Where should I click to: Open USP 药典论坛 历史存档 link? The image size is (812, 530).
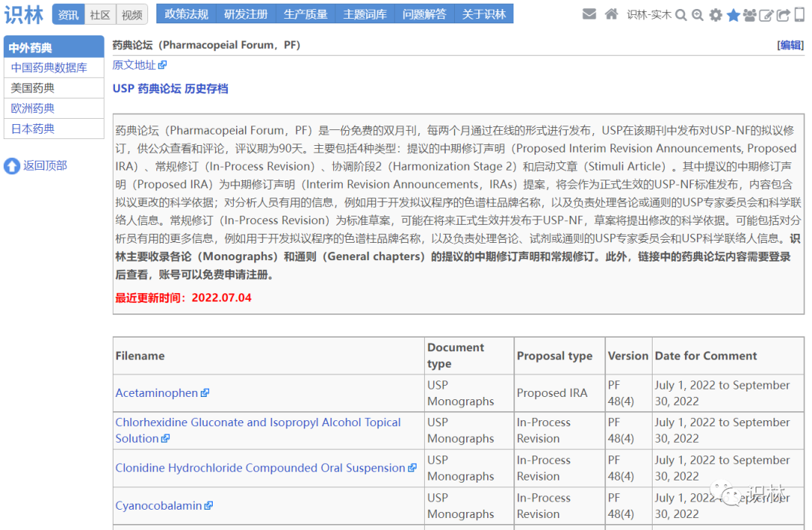(171, 89)
